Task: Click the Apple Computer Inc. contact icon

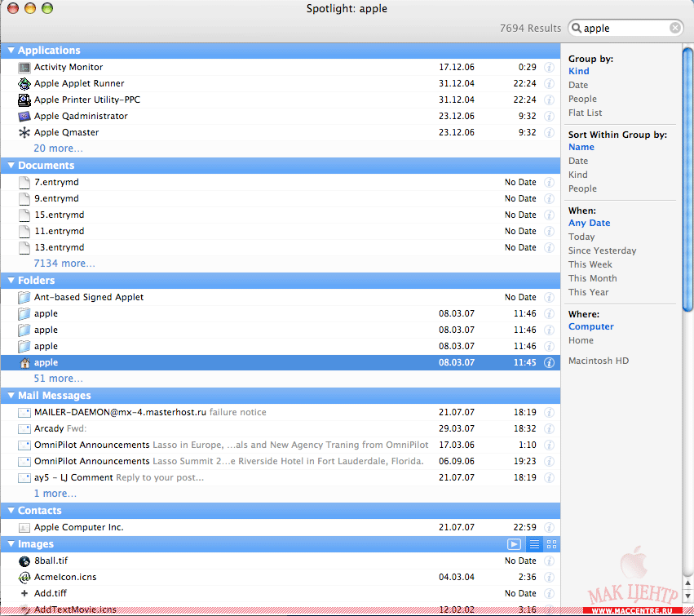Action: (x=24, y=527)
